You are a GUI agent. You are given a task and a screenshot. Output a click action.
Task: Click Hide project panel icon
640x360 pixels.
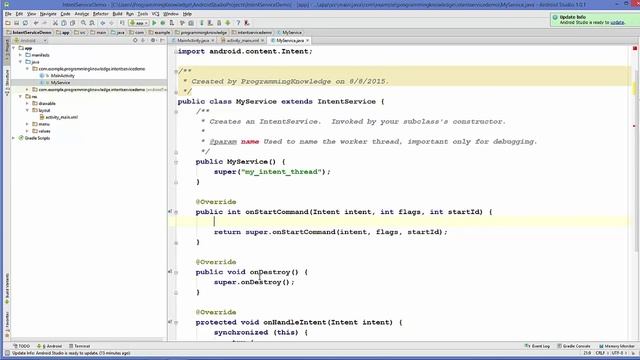tap(162, 40)
